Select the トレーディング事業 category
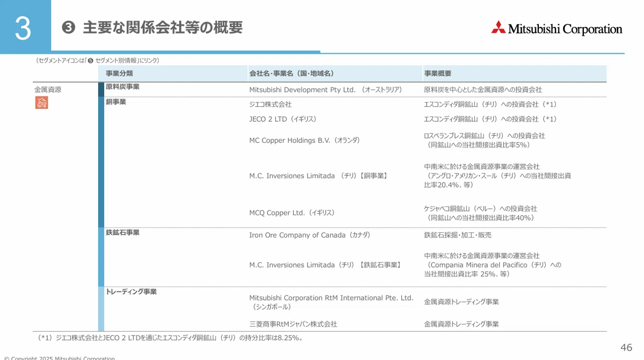The image size is (644, 360). point(131,291)
